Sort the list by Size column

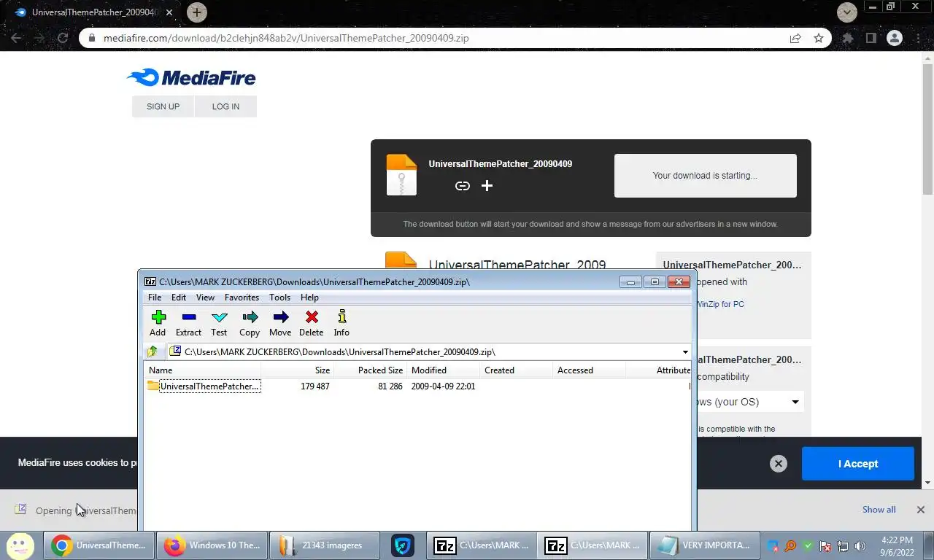point(297,370)
